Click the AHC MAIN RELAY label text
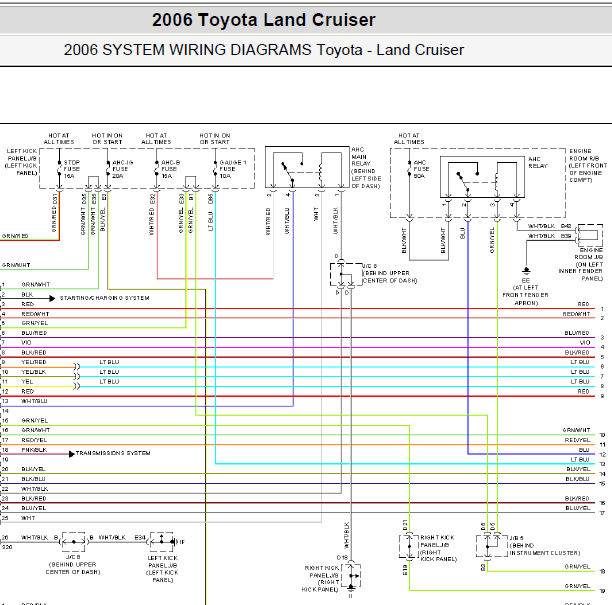The height and width of the screenshot is (605, 612). point(366,168)
